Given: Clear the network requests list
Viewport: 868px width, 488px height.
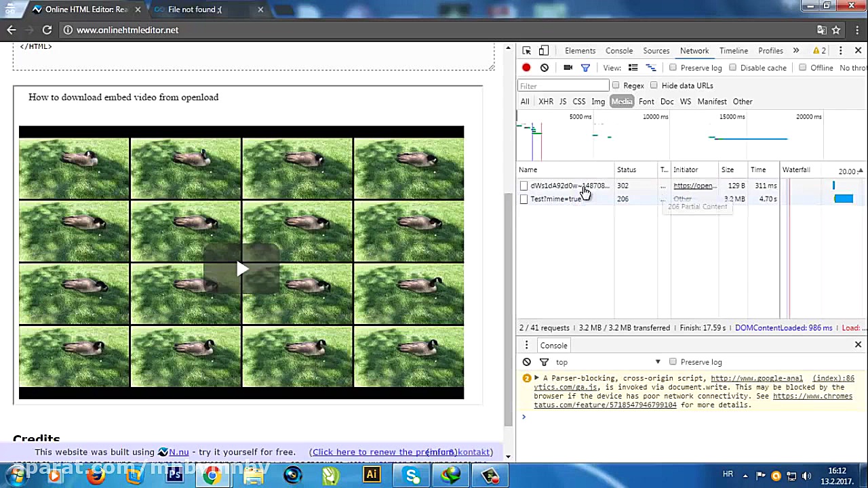Looking at the screenshot, I should [544, 67].
